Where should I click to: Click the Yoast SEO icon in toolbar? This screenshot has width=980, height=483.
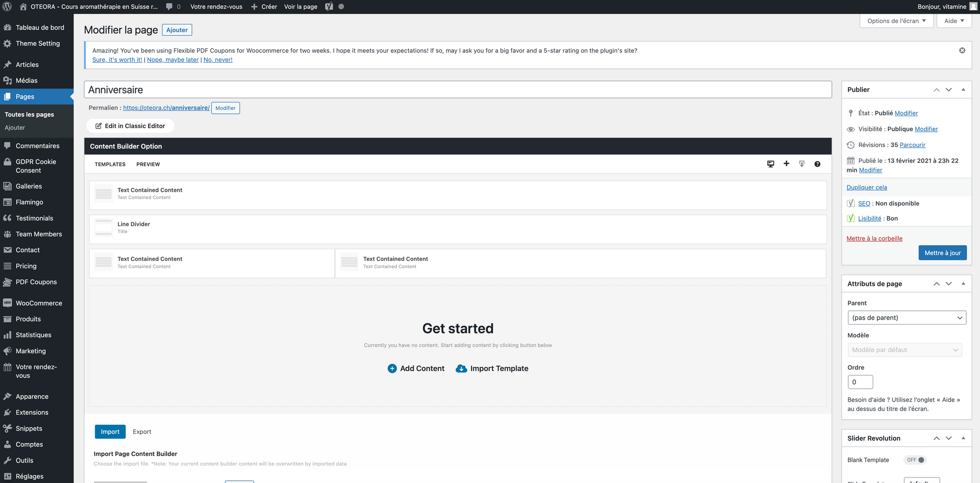coord(328,6)
